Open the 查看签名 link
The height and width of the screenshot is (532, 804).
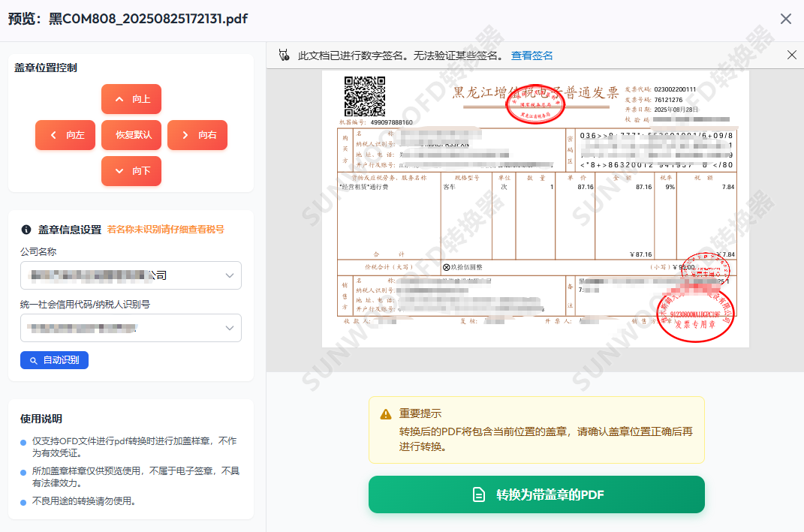coord(531,56)
